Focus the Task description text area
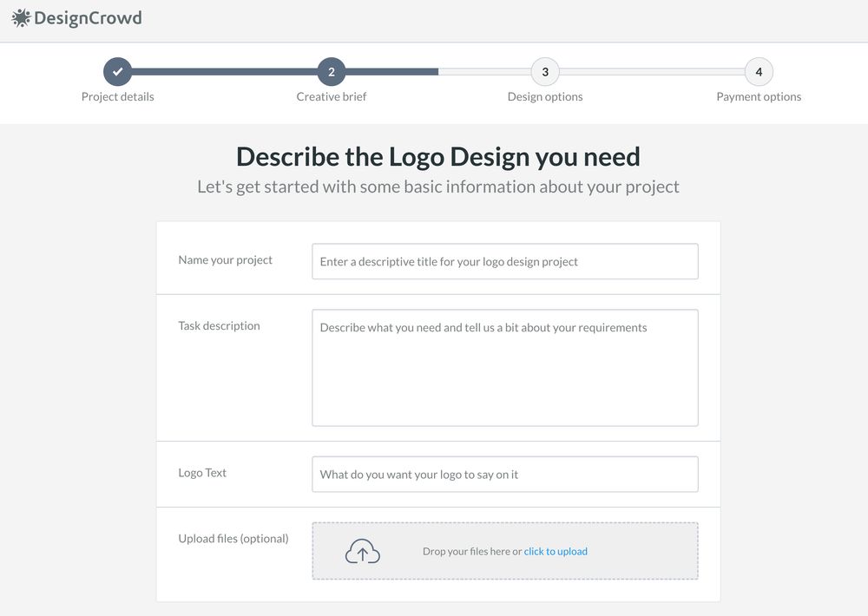 (505, 368)
